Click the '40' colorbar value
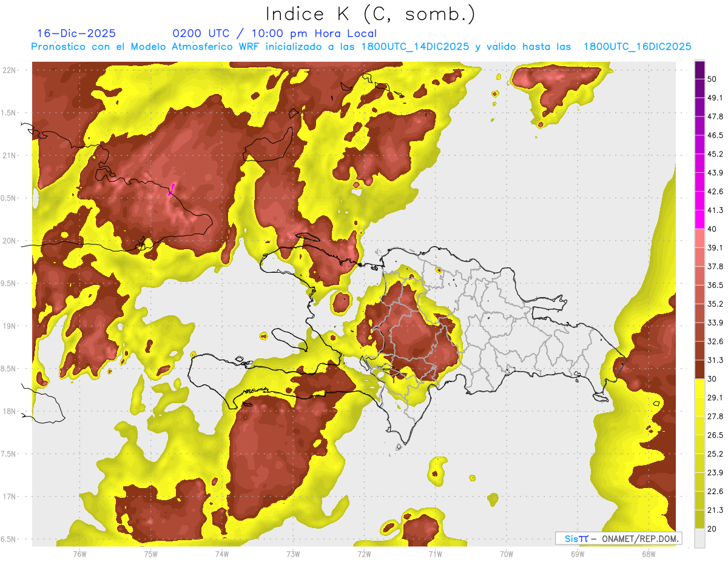This screenshot has height=562, width=728. pos(712,229)
